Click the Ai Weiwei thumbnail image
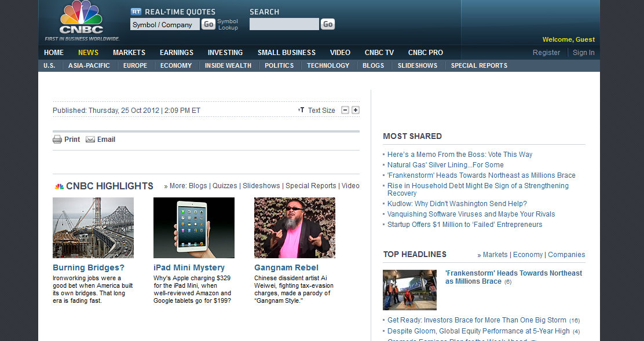The width and height of the screenshot is (644, 341). [x=294, y=228]
